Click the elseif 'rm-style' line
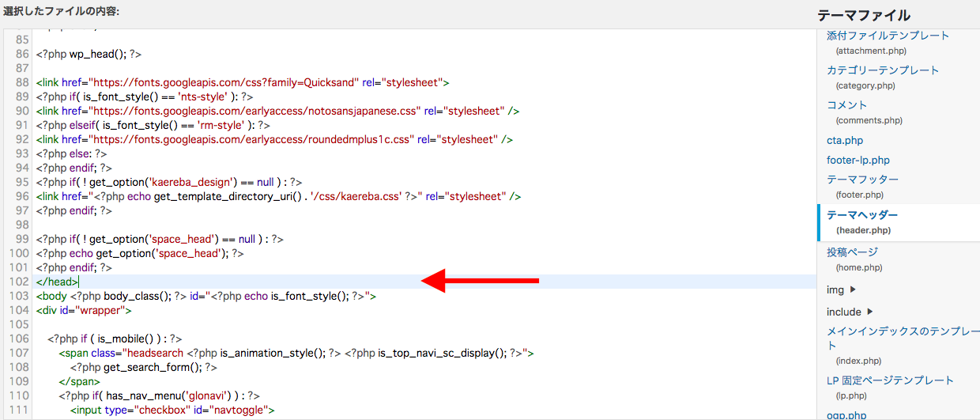The width and height of the screenshot is (980, 420). pos(153,125)
